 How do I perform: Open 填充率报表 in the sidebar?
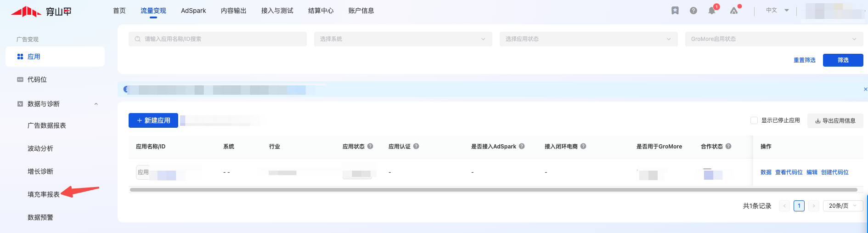[44, 194]
